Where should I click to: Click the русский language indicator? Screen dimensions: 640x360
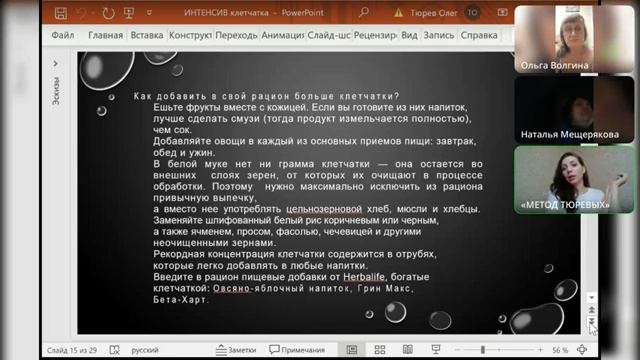(x=144, y=350)
